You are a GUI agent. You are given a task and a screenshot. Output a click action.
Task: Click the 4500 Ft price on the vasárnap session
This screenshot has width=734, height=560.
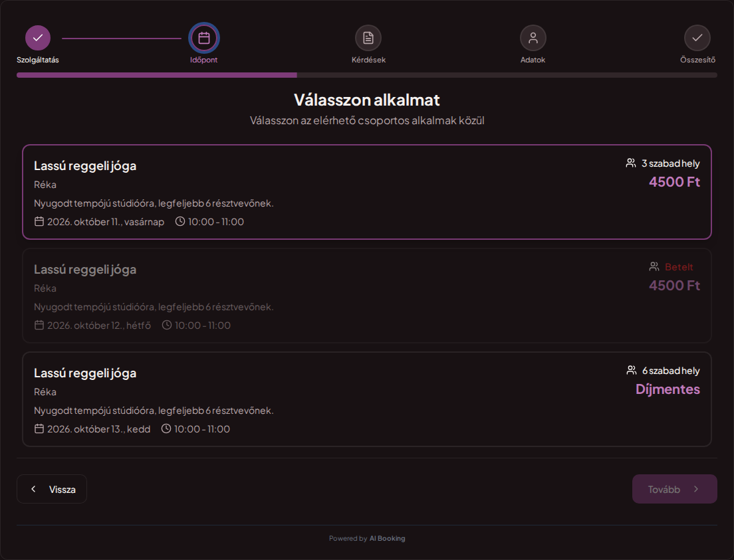[x=674, y=182]
